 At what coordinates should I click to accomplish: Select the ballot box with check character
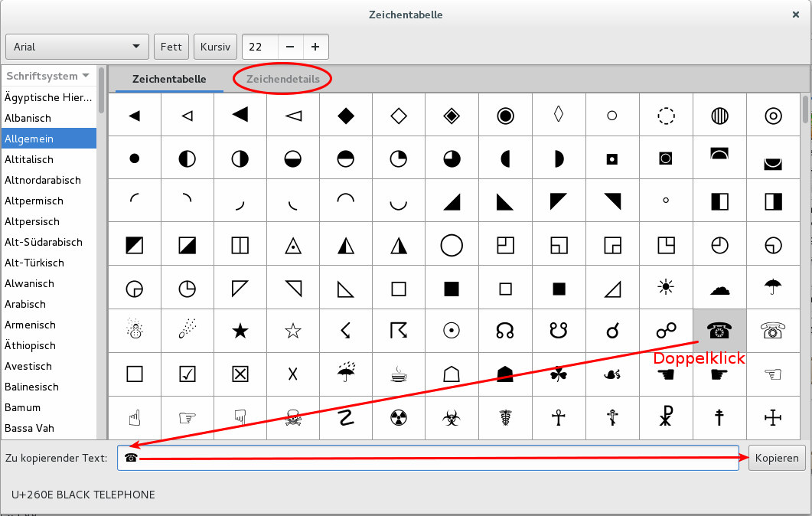[x=187, y=374]
